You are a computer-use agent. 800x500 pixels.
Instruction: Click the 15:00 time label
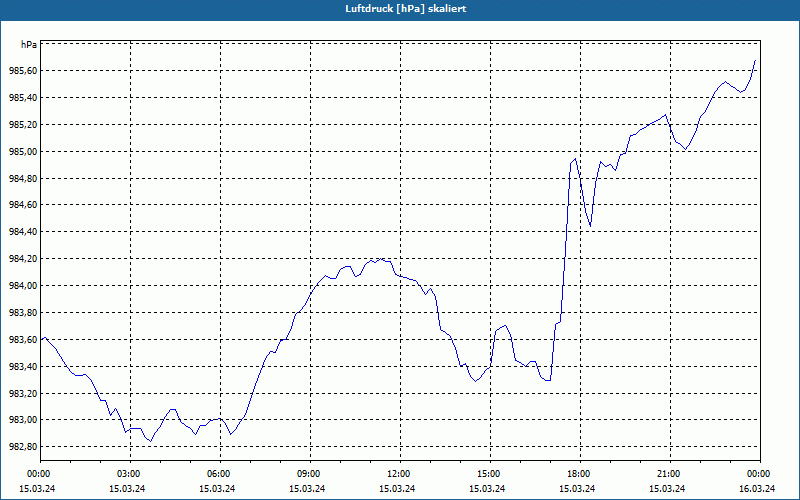click(x=490, y=474)
